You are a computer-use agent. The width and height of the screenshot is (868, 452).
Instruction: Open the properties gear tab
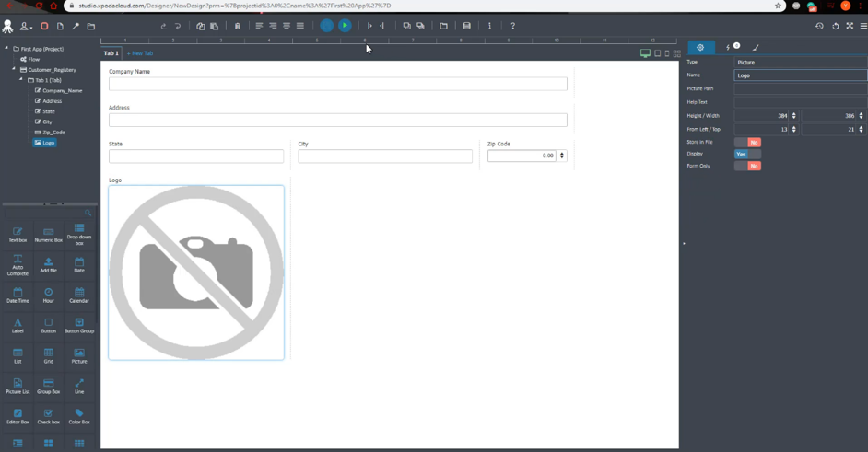coord(700,48)
